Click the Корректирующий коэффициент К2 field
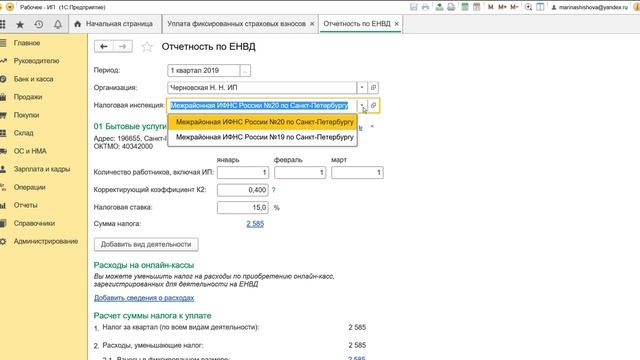The width and height of the screenshot is (640, 360). (243, 190)
